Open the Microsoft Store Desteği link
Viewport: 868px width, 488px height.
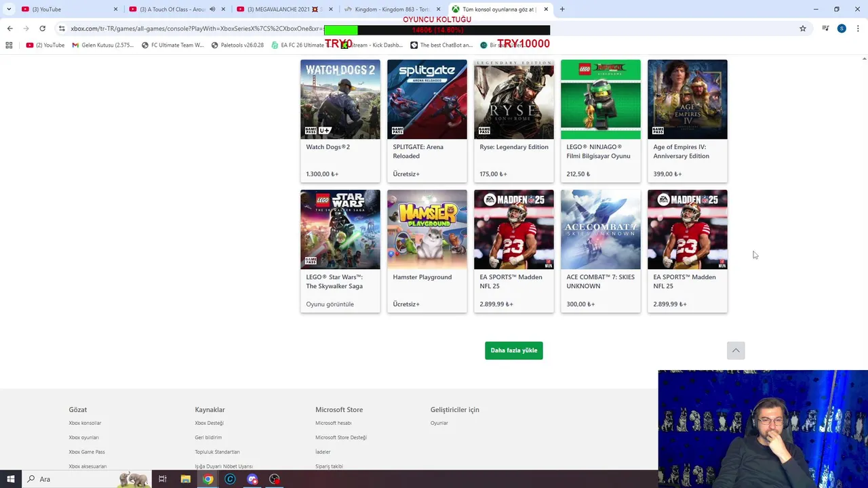tap(341, 437)
